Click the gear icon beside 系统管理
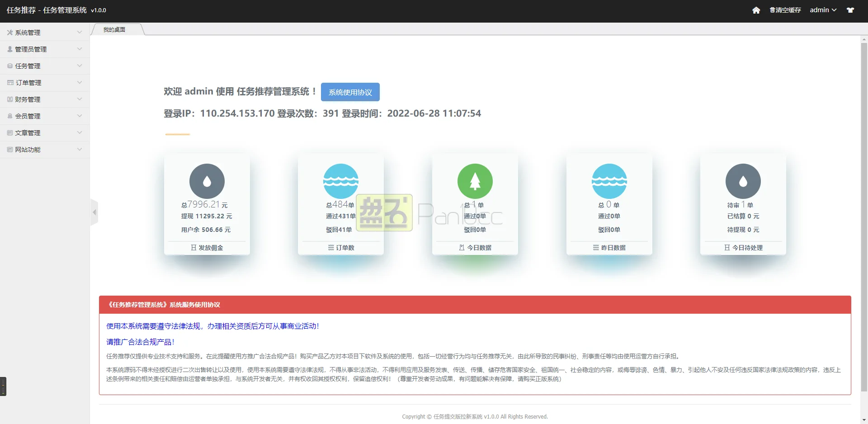 point(9,32)
